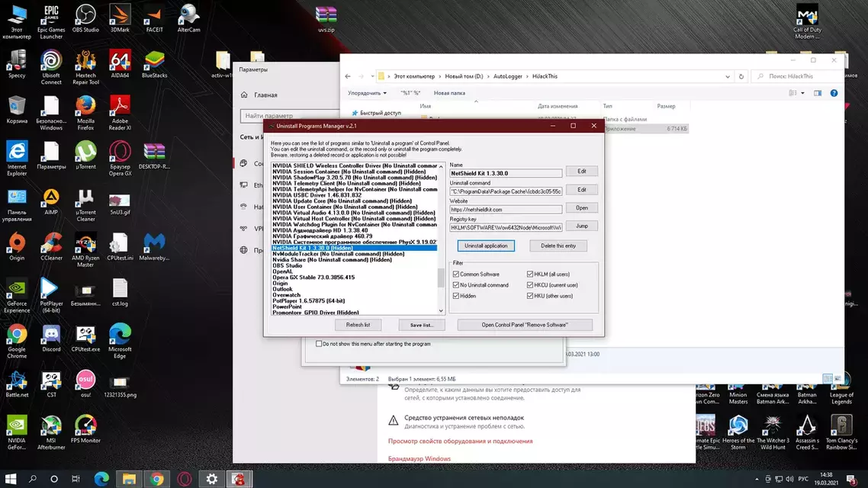Open AMD Ryzen Master icon
868x488 pixels.
pos(85,249)
